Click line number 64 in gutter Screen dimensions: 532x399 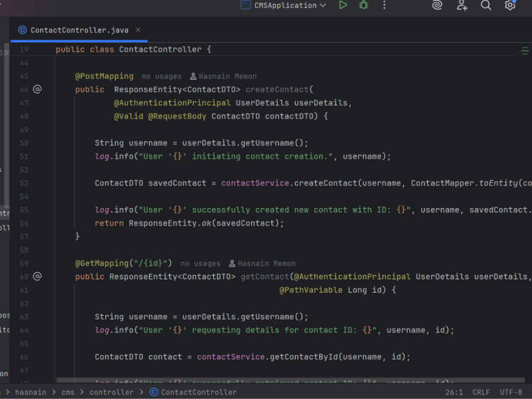24,330
